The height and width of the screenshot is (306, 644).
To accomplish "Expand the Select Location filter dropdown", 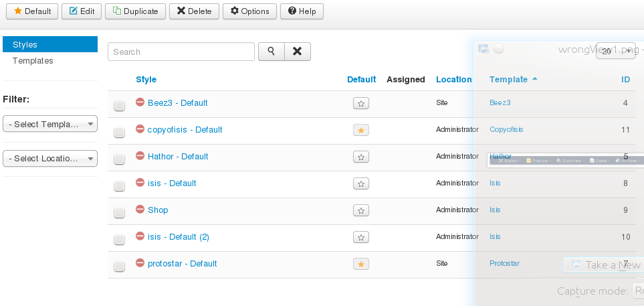I will 50,159.
